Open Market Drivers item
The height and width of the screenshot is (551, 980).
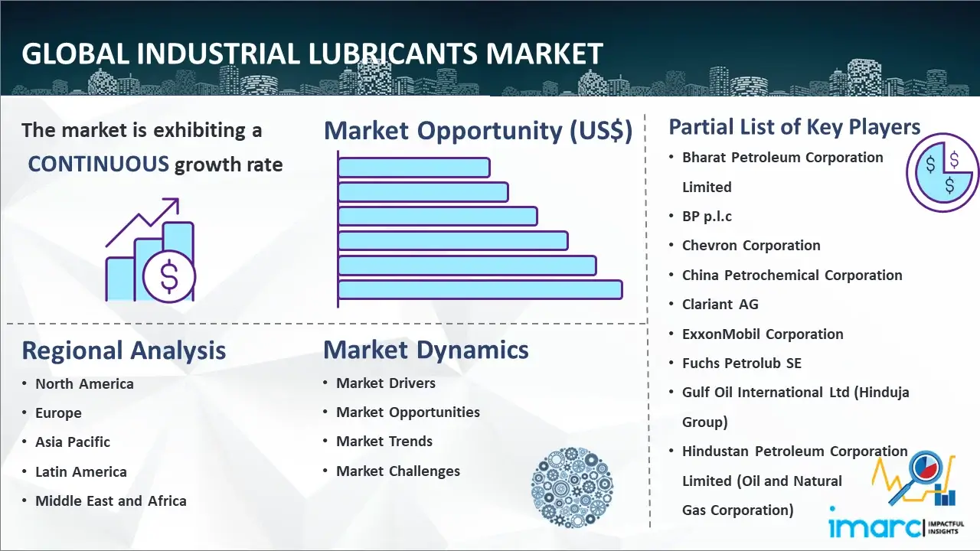tap(385, 383)
